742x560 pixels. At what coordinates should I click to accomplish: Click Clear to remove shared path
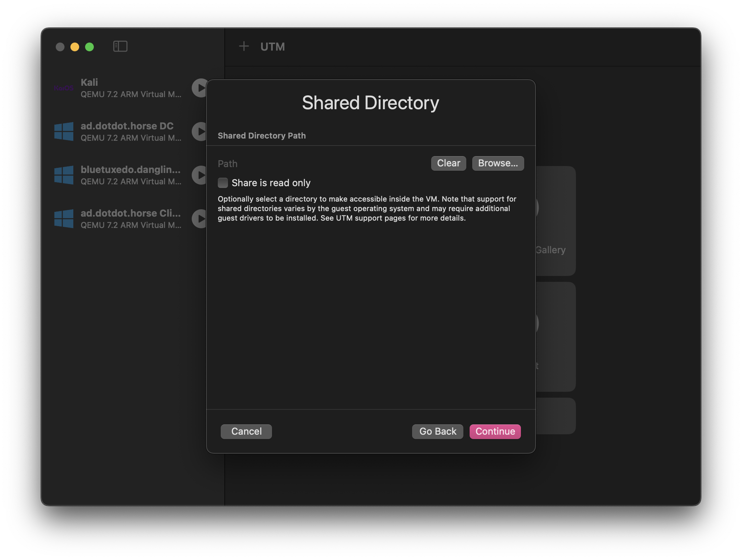click(448, 163)
